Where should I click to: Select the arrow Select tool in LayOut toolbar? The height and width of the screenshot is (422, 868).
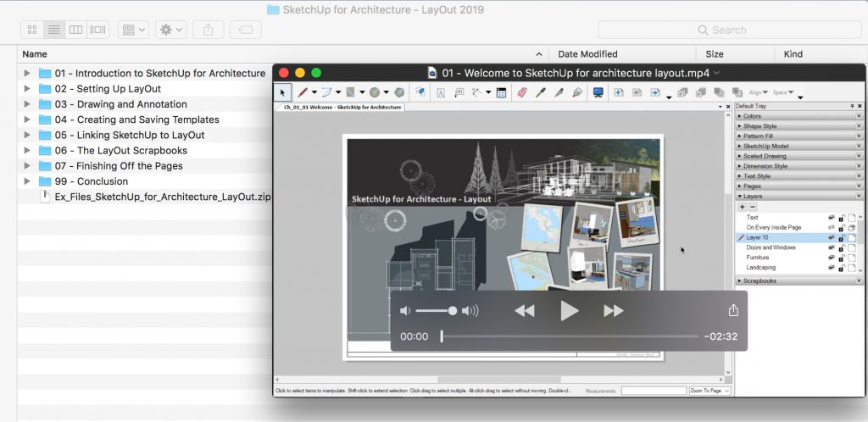point(282,92)
